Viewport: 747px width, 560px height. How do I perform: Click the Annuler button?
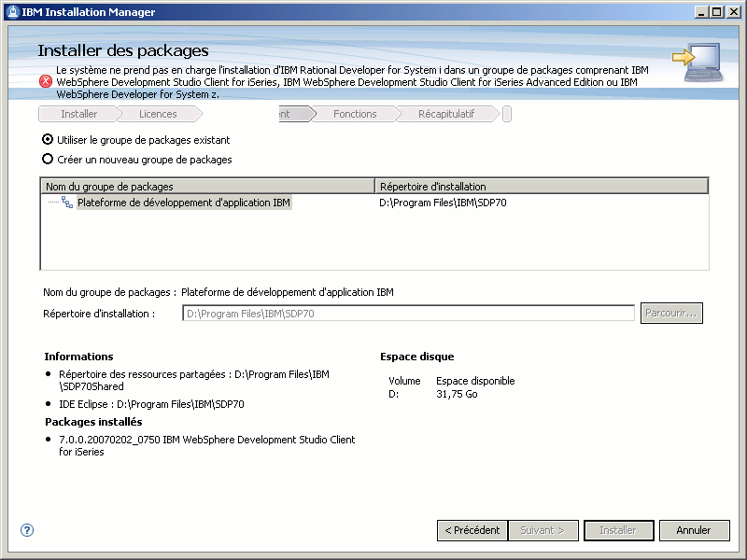pyautogui.click(x=694, y=530)
